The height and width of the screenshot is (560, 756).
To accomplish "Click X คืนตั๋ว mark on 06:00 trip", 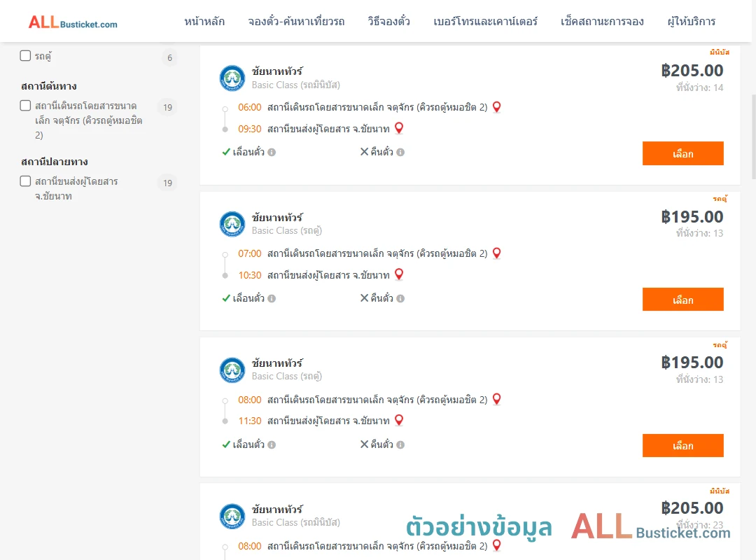I will [x=365, y=152].
